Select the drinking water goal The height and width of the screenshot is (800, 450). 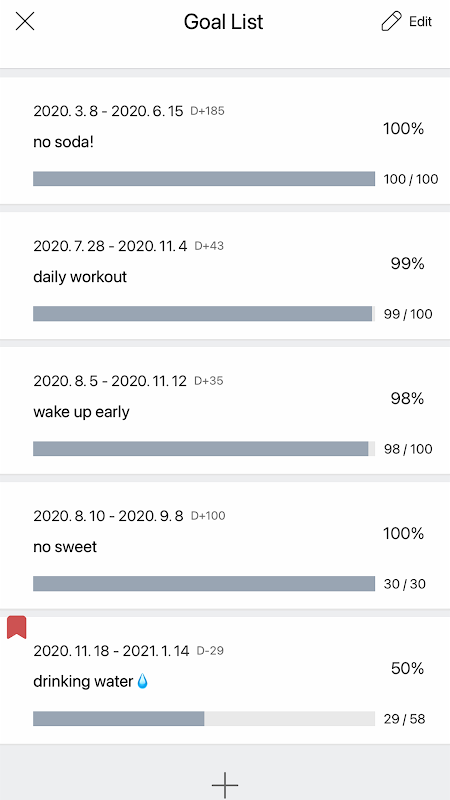[x=225, y=680]
